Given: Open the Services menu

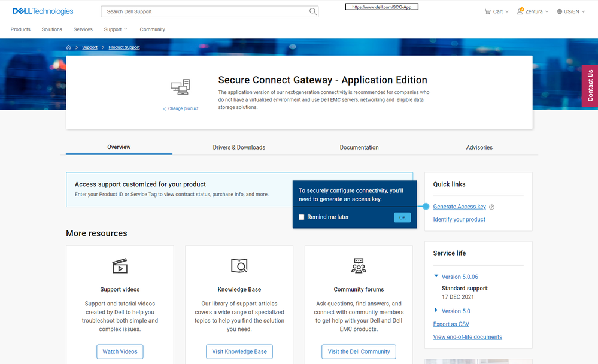Looking at the screenshot, I should (83, 29).
